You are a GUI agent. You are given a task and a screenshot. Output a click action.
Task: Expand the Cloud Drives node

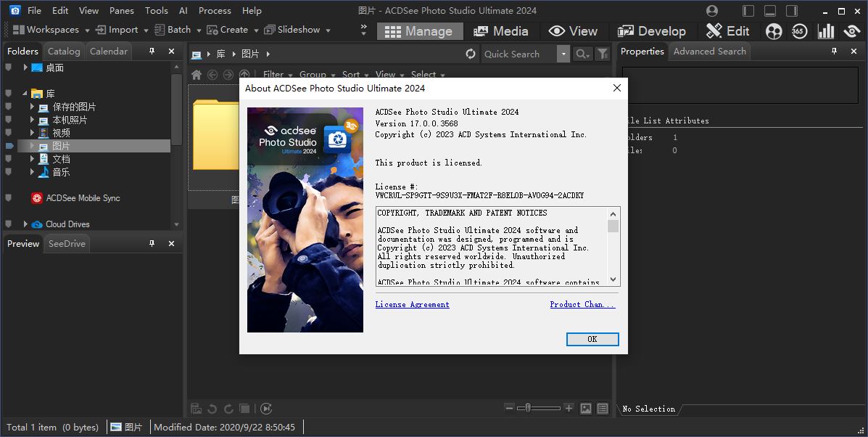tap(25, 224)
